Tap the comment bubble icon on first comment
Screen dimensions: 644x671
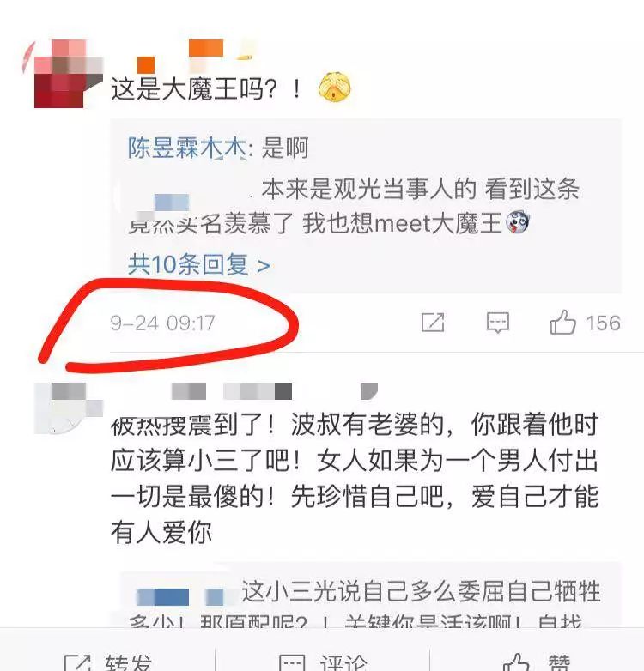497,323
